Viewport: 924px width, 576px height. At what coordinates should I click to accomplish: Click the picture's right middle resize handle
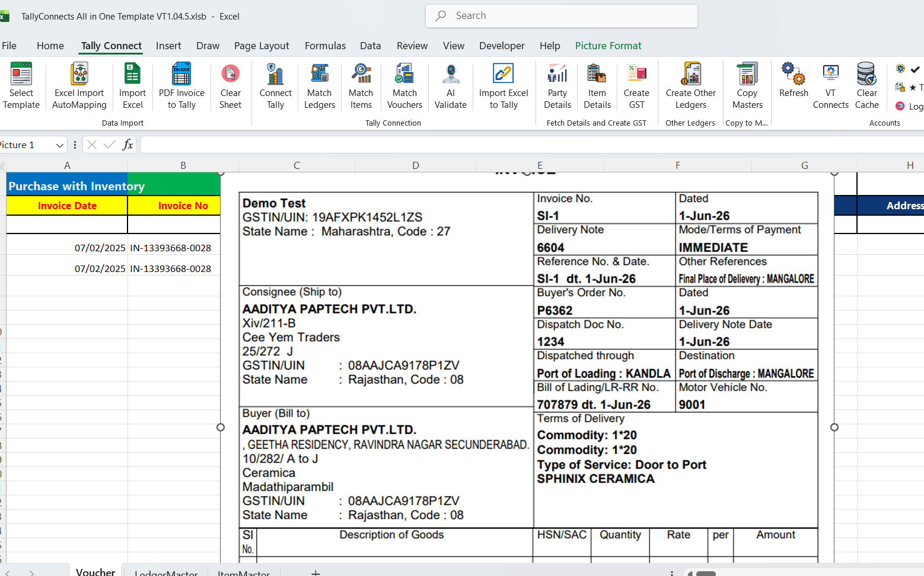coord(834,427)
